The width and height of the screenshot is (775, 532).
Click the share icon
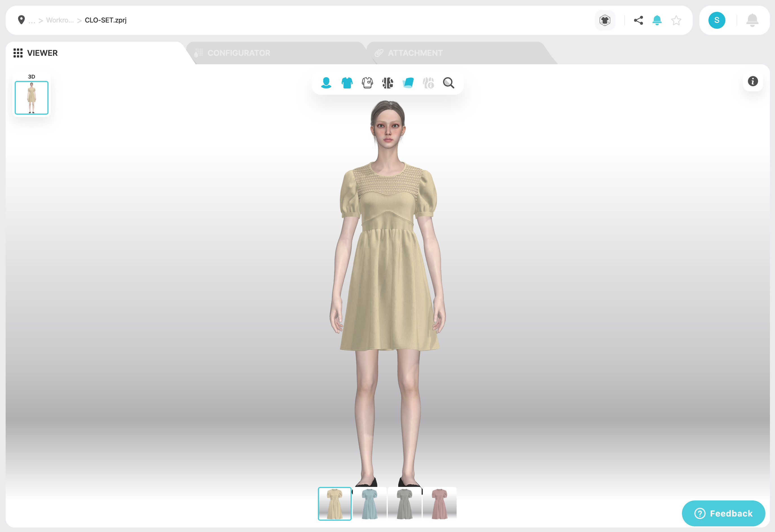pyautogui.click(x=638, y=20)
